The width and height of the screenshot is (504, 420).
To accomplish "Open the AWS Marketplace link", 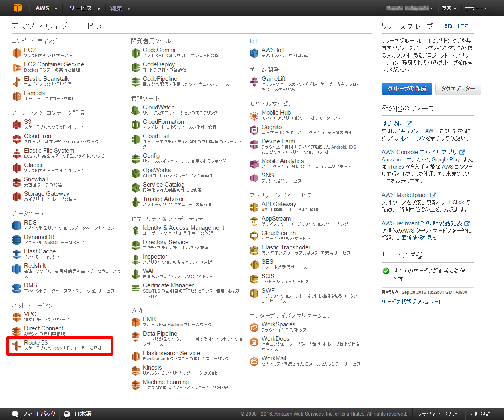I will point(409,195).
